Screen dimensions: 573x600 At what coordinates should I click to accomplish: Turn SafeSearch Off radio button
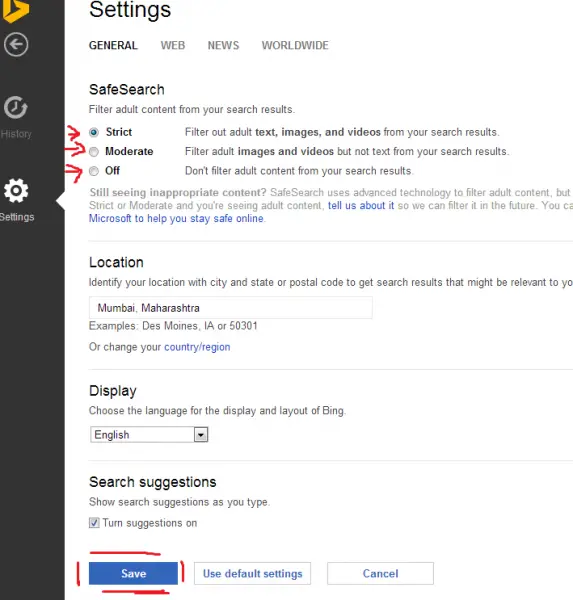pos(94,171)
